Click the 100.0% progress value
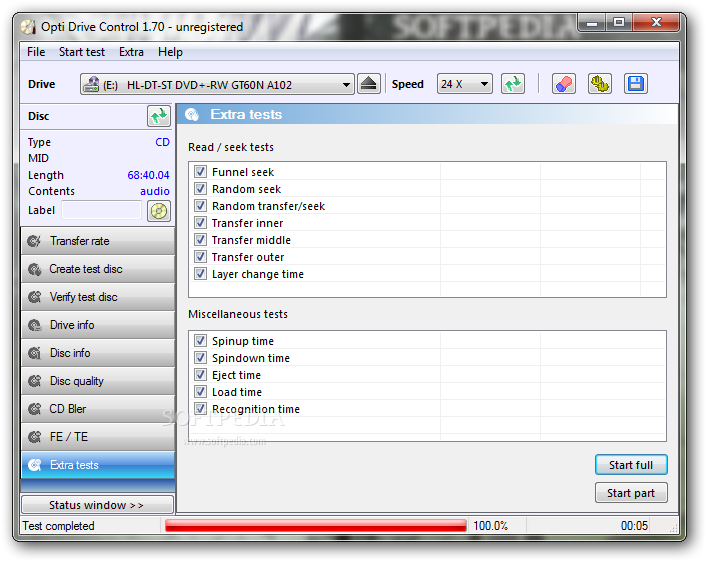707x562 pixels. point(491,526)
